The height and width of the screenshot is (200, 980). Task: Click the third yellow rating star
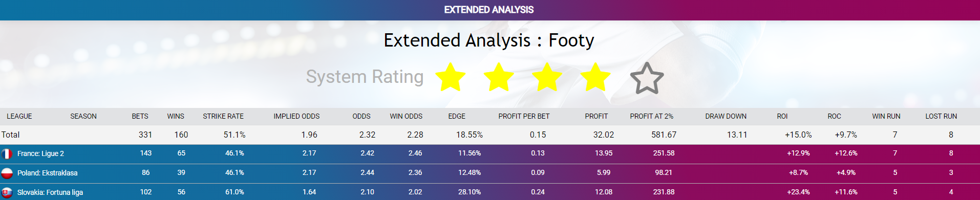coord(547,77)
